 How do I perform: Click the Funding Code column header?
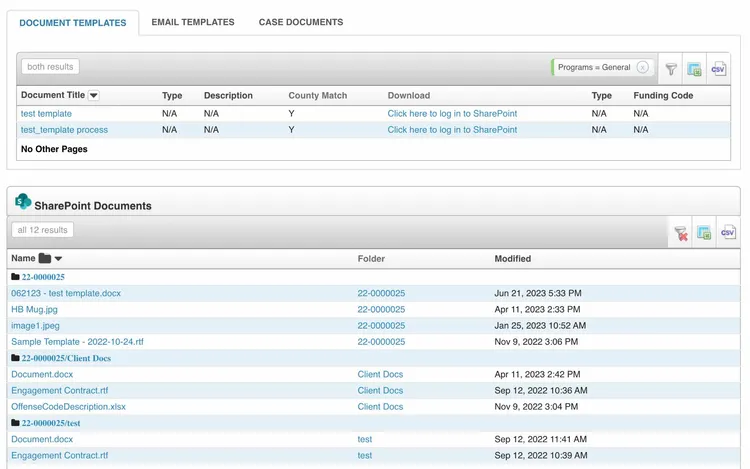tap(663, 96)
